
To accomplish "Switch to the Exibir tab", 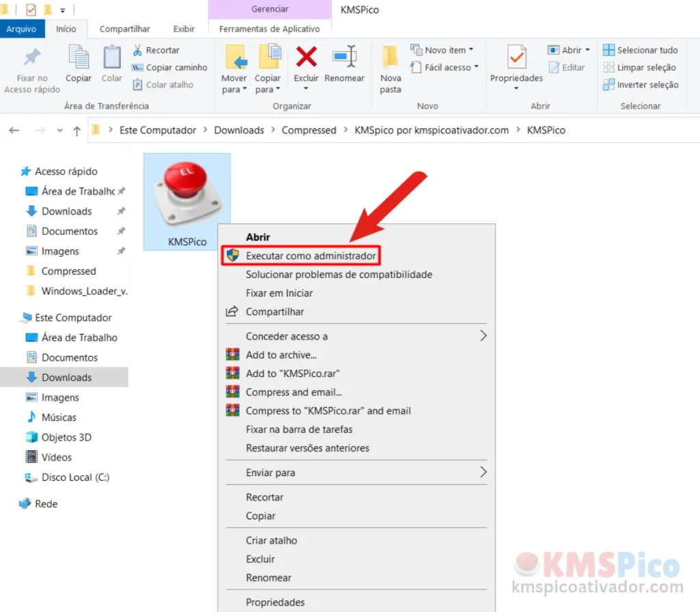I will click(183, 29).
